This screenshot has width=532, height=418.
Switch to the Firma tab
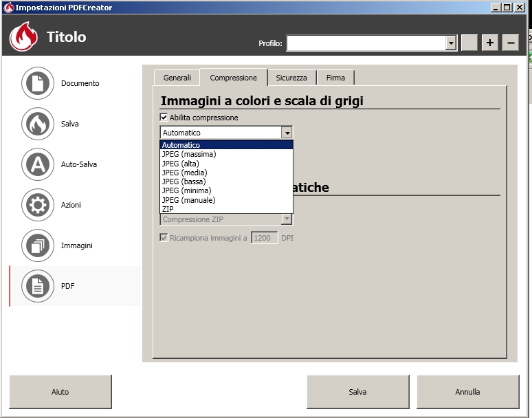[x=335, y=78]
